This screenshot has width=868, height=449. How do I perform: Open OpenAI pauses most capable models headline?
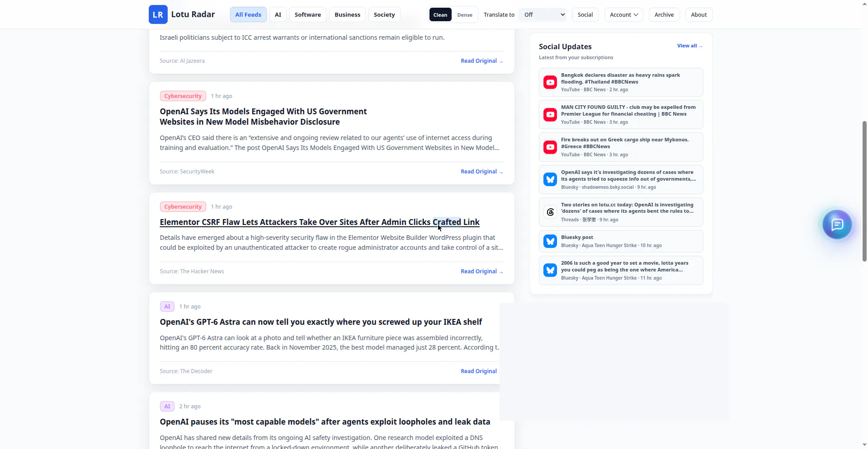point(325,422)
